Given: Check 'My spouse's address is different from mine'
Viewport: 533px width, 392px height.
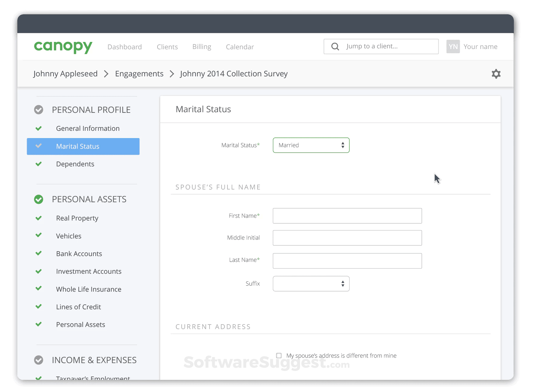Looking at the screenshot, I should coord(279,355).
